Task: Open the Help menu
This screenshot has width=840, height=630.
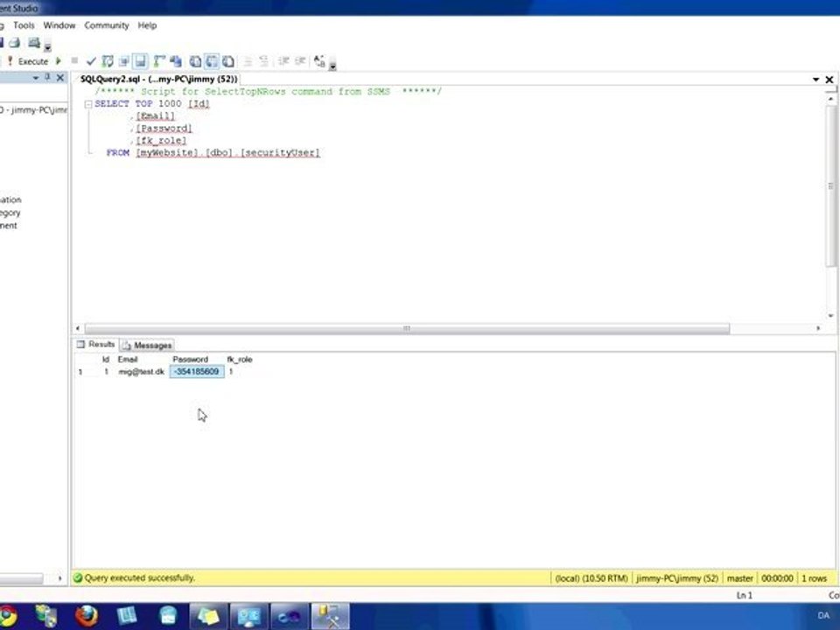Action: [147, 25]
